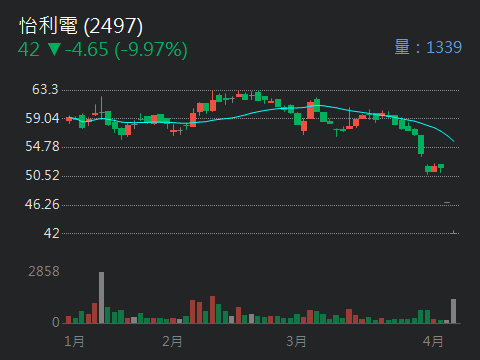Click the 1月 date axis label
This screenshot has height=360, width=480.
[x=74, y=342]
